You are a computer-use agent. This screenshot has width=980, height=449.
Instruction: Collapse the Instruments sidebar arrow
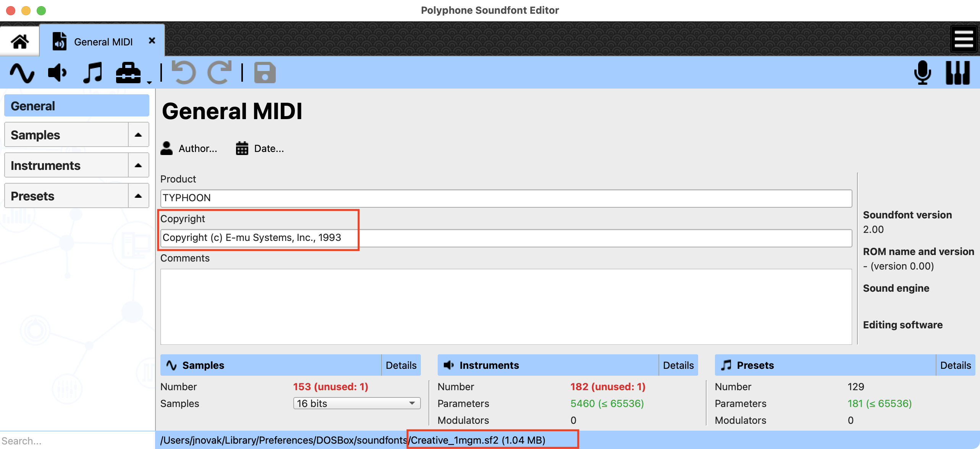tap(138, 165)
